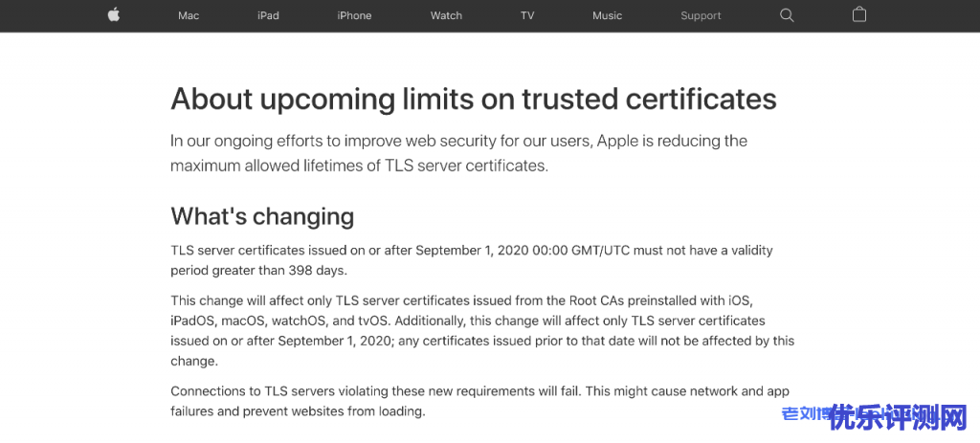This screenshot has width=980, height=443.
Task: Open the shopping bag icon
Action: pos(858,15)
